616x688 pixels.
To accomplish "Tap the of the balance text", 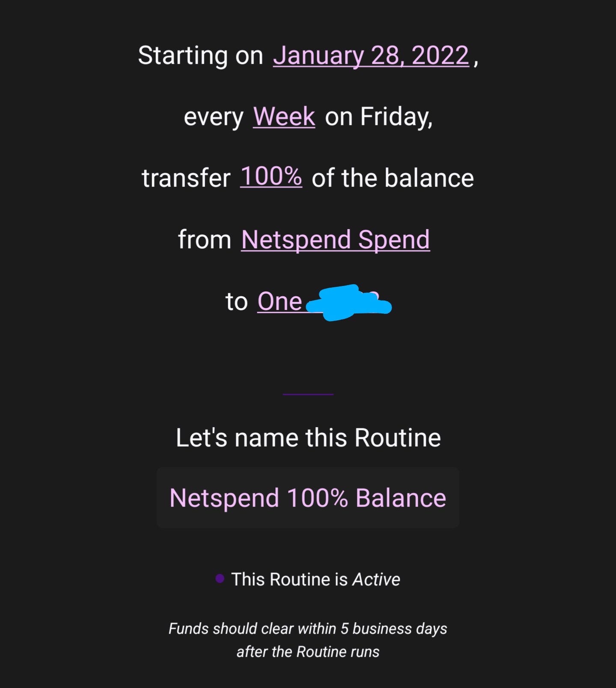I will pos(393,178).
